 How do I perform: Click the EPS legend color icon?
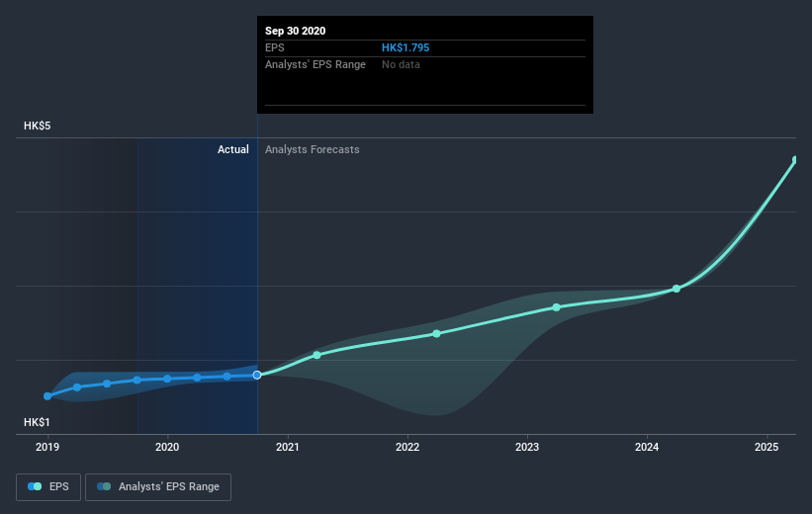(x=35, y=486)
